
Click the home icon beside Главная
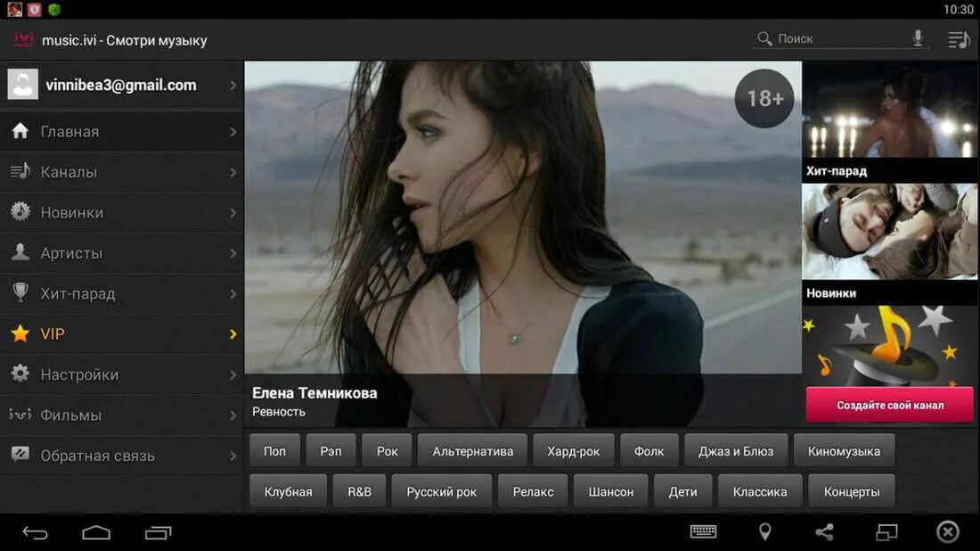pos(20,131)
